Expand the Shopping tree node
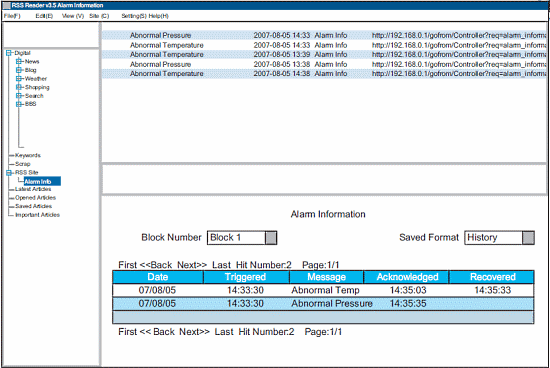 point(19,87)
